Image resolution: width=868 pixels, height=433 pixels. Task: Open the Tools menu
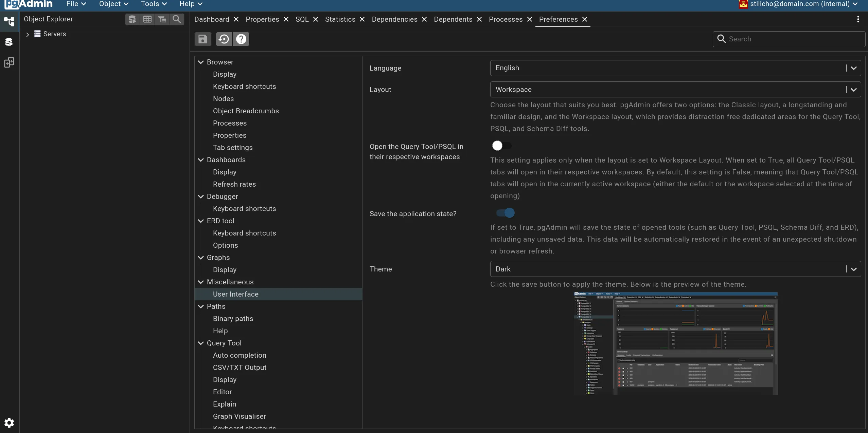(154, 4)
